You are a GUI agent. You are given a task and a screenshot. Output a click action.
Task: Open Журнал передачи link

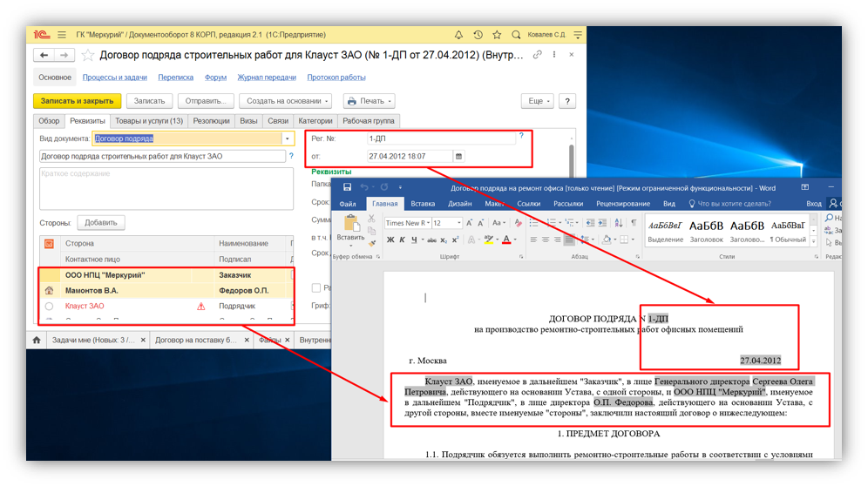click(267, 78)
